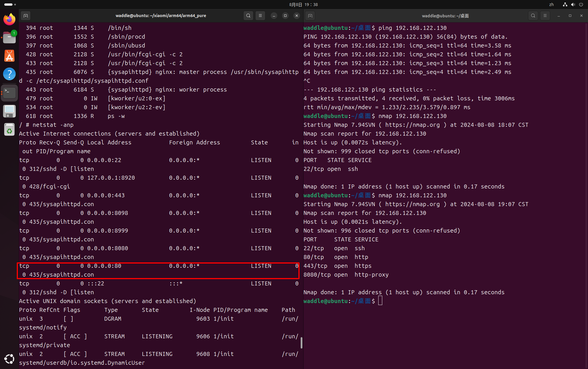Open the Trash in dock

coord(9,130)
